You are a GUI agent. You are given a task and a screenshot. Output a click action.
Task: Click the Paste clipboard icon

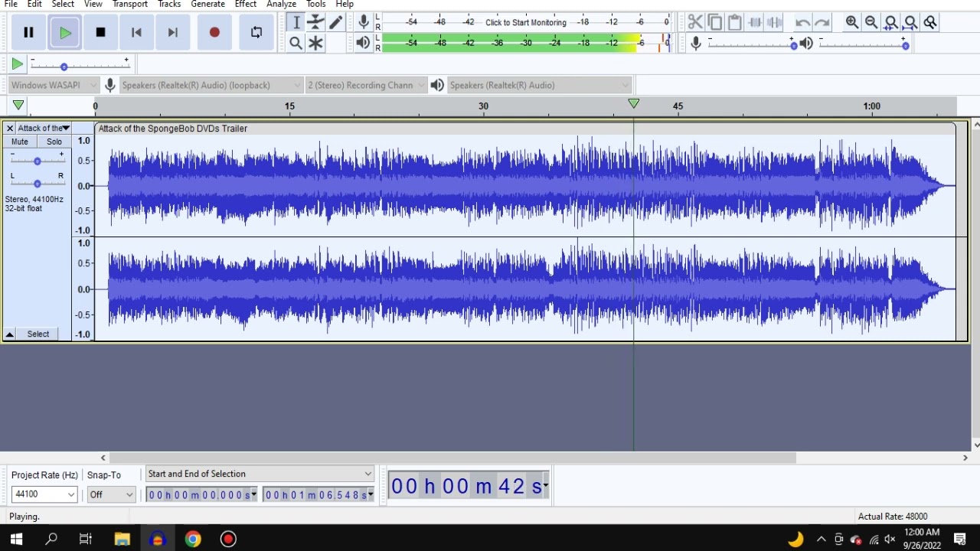735,22
